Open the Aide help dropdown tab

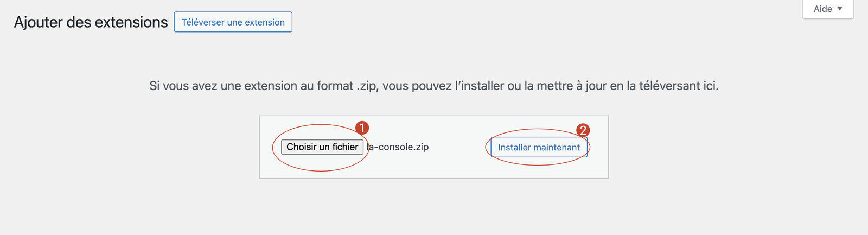828,9
